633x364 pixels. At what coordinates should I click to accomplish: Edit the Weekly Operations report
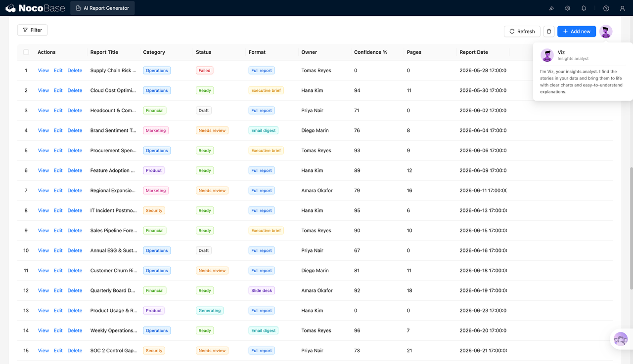click(58, 330)
